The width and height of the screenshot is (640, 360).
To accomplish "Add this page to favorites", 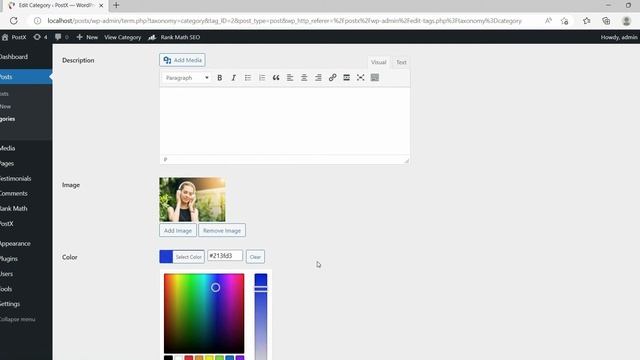I will coord(565,21).
